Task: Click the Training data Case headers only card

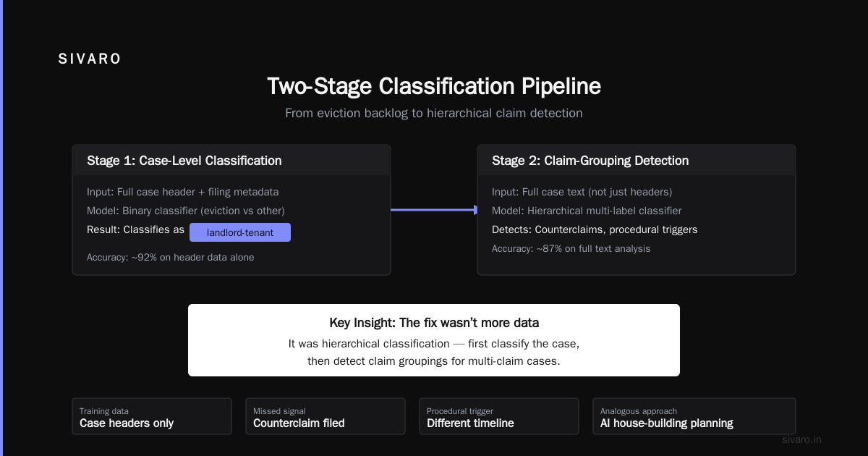Action: click(152, 416)
